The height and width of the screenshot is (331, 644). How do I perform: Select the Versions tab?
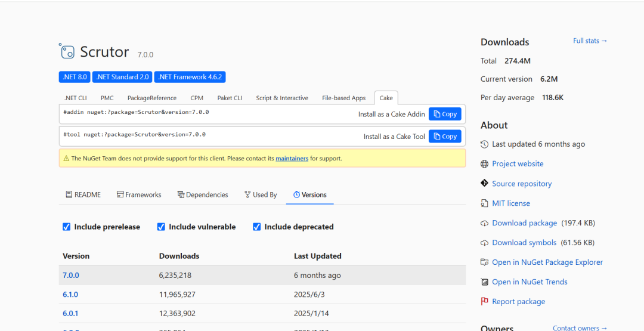(309, 194)
